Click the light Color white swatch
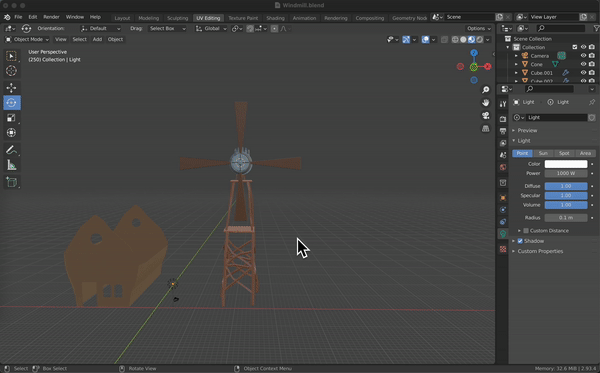600x373 pixels. [x=566, y=164]
